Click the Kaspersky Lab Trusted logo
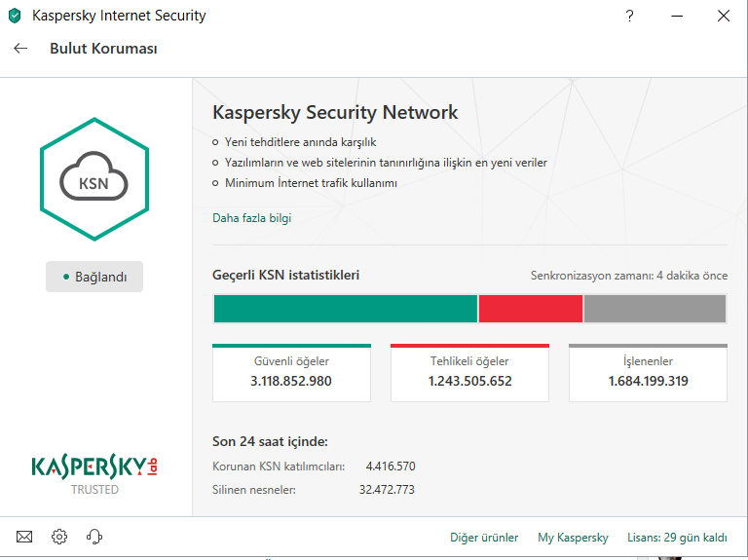The width and height of the screenshot is (748, 560). 94,473
